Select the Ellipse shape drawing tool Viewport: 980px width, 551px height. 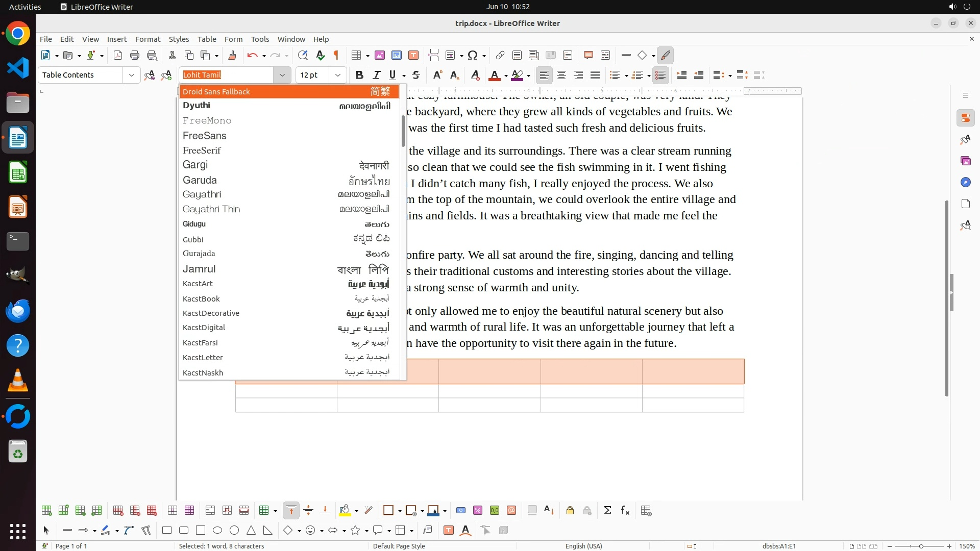(217, 531)
